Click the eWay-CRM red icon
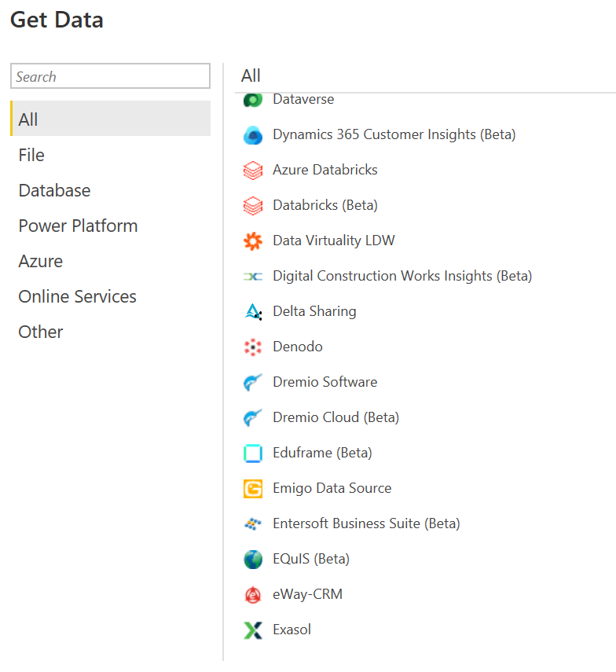 (253, 595)
